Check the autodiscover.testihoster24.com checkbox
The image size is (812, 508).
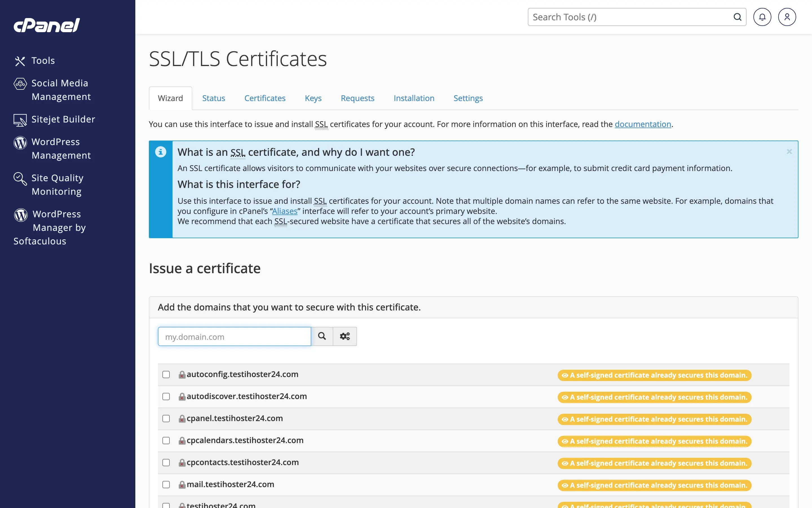[x=166, y=397]
